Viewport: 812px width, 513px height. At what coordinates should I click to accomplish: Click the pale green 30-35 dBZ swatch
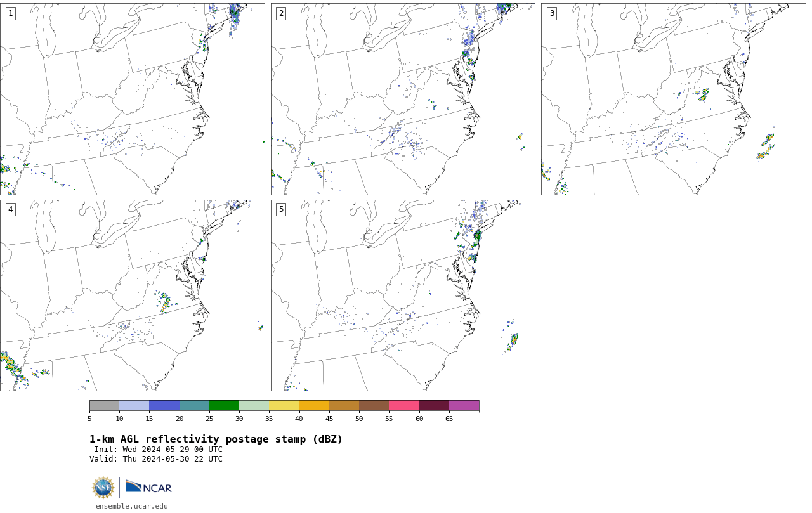254,406
